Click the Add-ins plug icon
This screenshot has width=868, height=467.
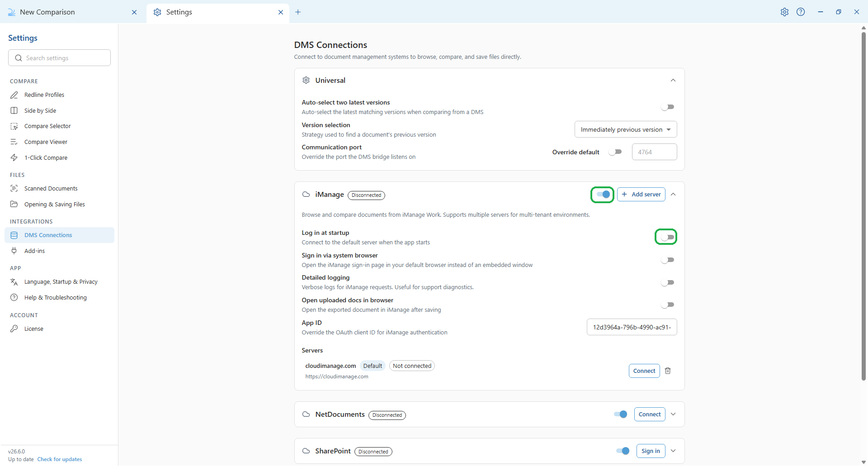coord(14,251)
